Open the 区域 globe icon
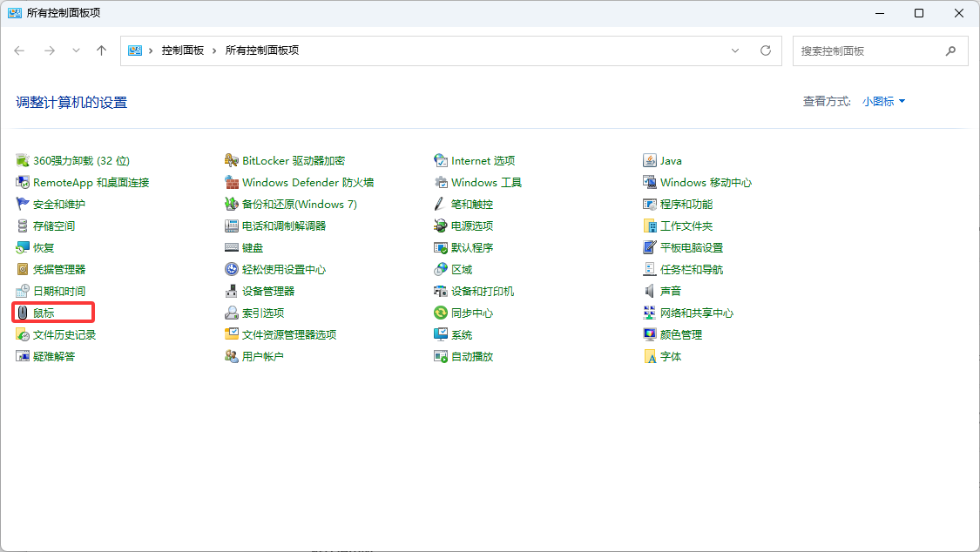 pos(441,269)
